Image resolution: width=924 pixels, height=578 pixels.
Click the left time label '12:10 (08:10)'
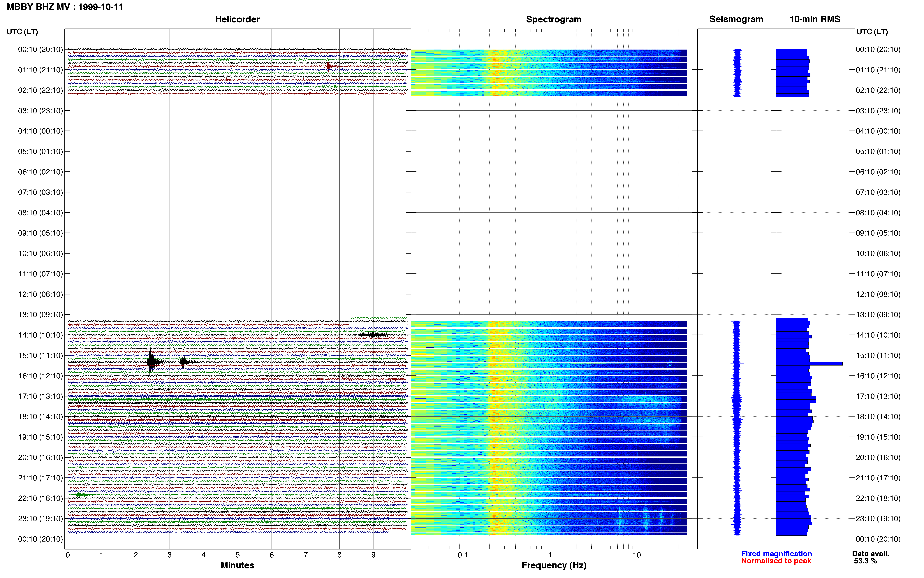(41, 294)
